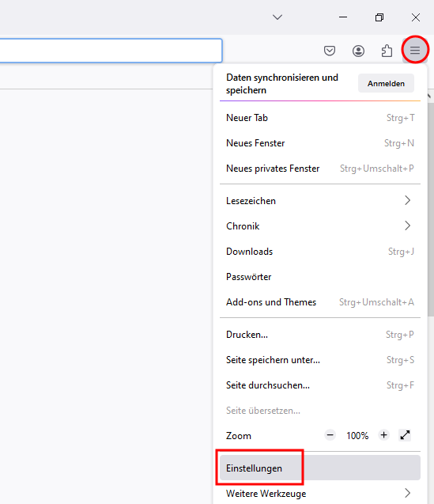This screenshot has height=504, width=434.
Task: Expand the Weitere Werkzeuge submenu
Action: (320, 493)
